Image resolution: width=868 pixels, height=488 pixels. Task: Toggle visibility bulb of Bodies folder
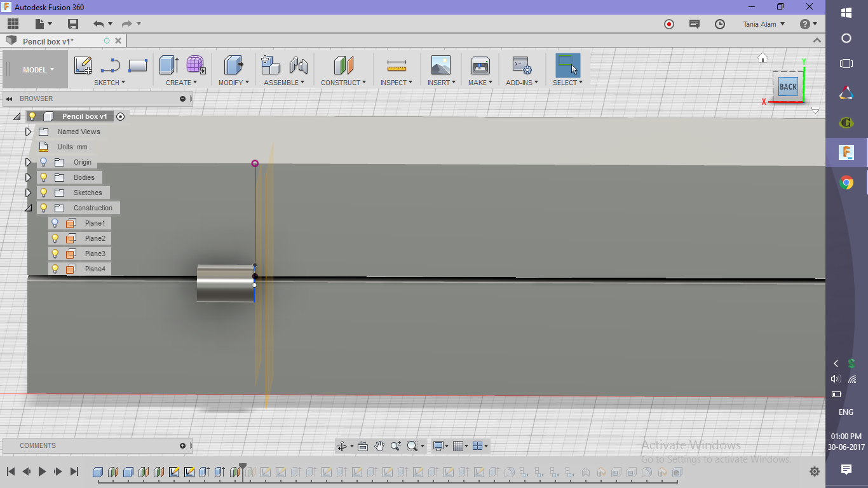coord(44,177)
